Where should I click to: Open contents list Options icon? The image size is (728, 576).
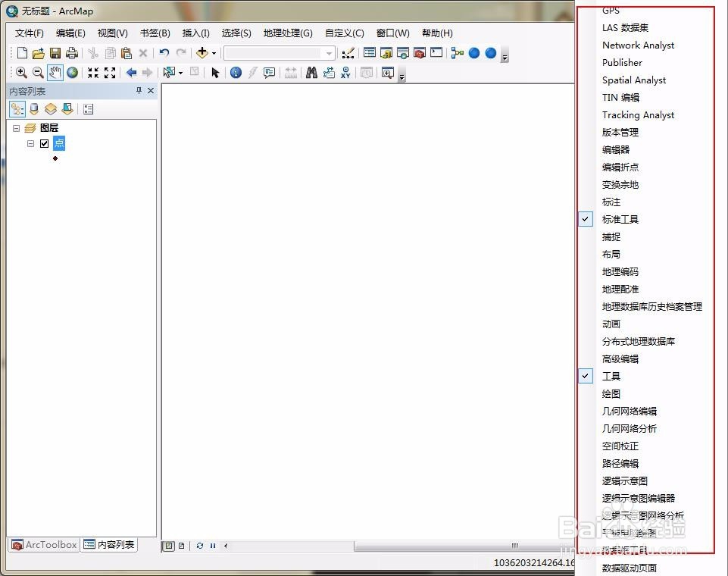(88, 109)
